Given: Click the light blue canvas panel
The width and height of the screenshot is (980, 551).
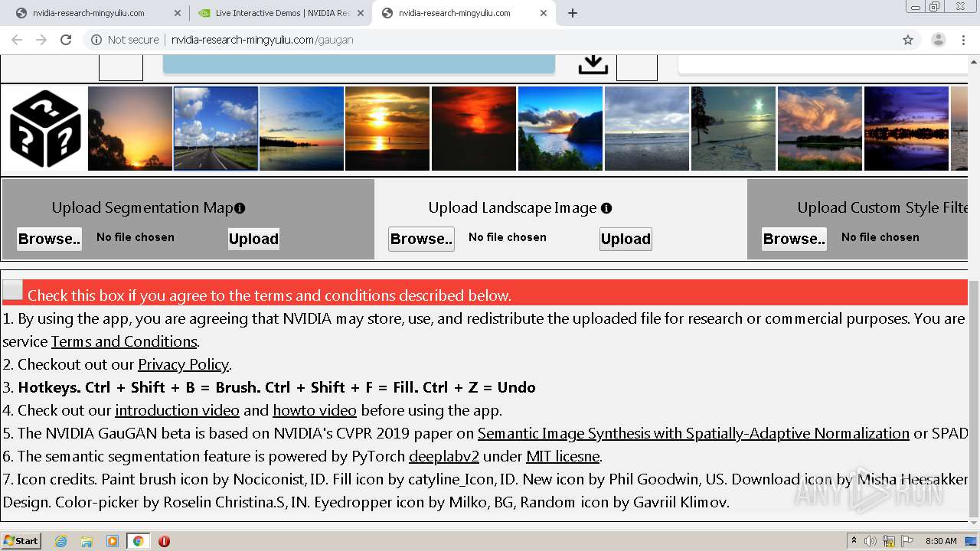Looking at the screenshot, I should (x=358, y=64).
